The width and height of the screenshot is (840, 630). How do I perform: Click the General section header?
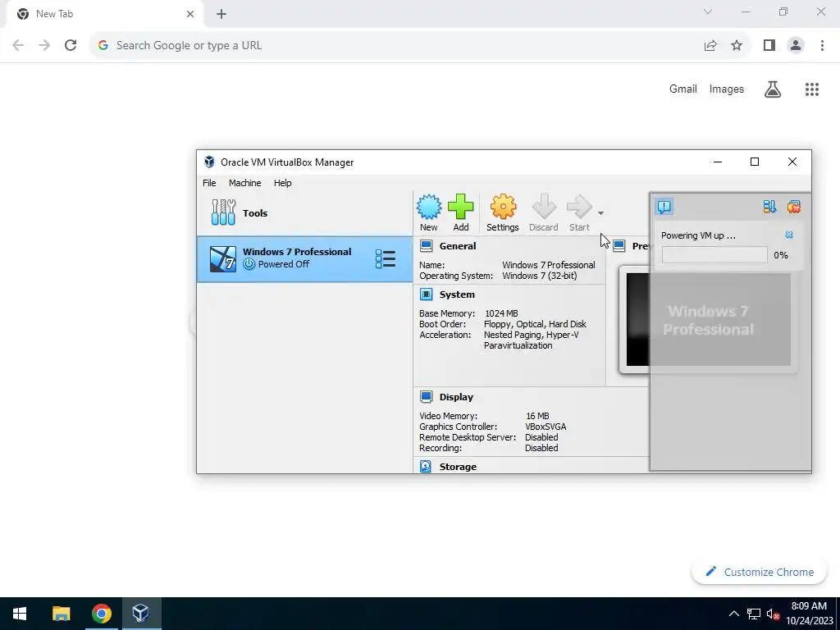[457, 246]
